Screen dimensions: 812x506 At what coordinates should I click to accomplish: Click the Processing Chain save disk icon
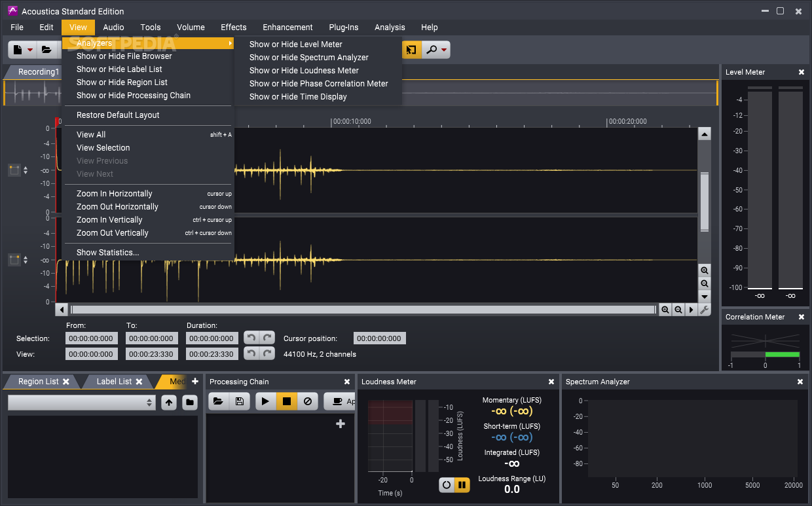coord(240,401)
